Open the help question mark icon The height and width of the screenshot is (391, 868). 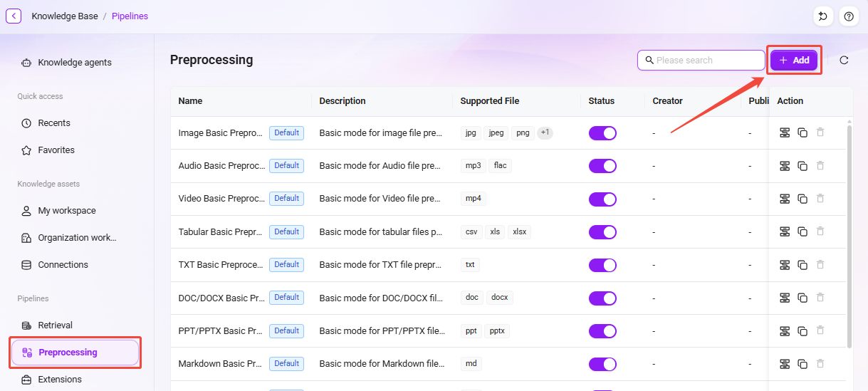click(848, 16)
